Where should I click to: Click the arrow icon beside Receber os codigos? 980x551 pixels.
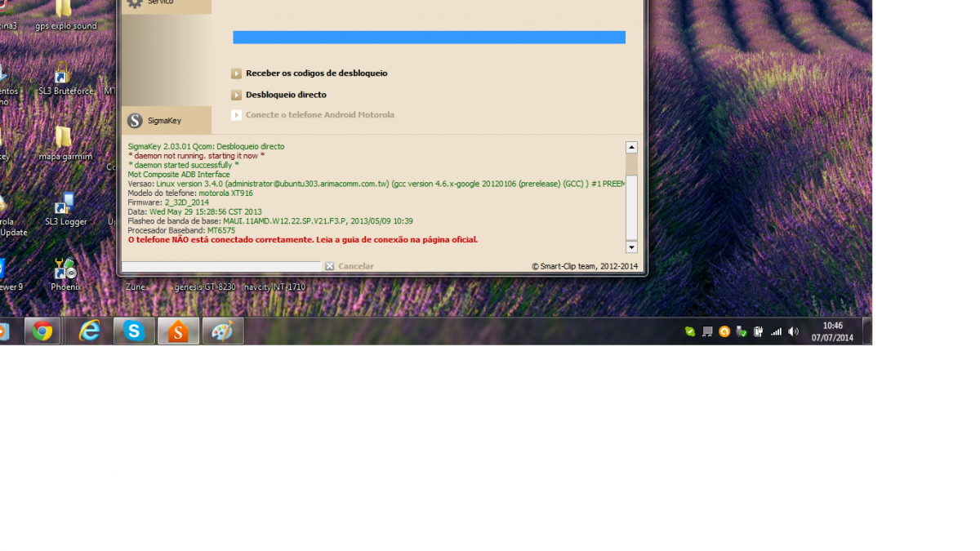pos(236,73)
